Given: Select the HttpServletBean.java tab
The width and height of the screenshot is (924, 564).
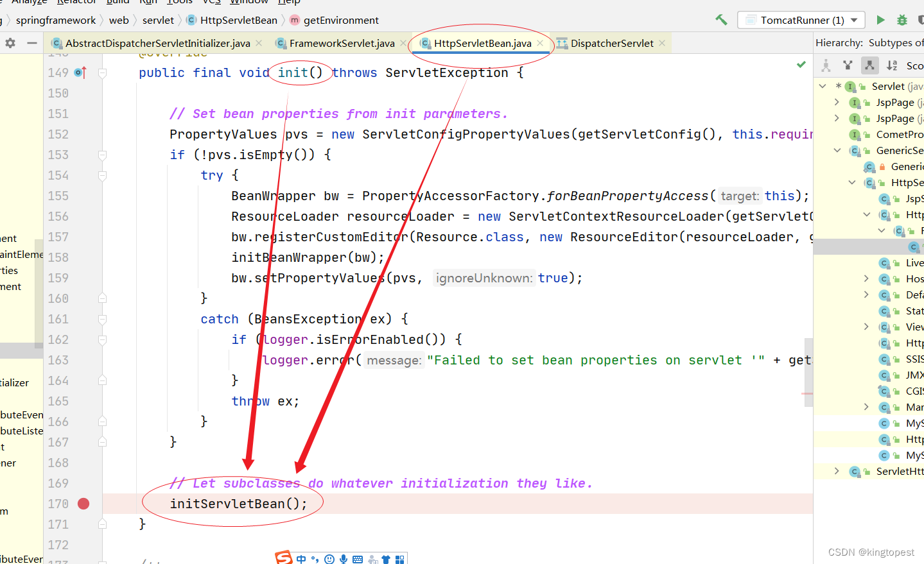Looking at the screenshot, I should pos(482,43).
